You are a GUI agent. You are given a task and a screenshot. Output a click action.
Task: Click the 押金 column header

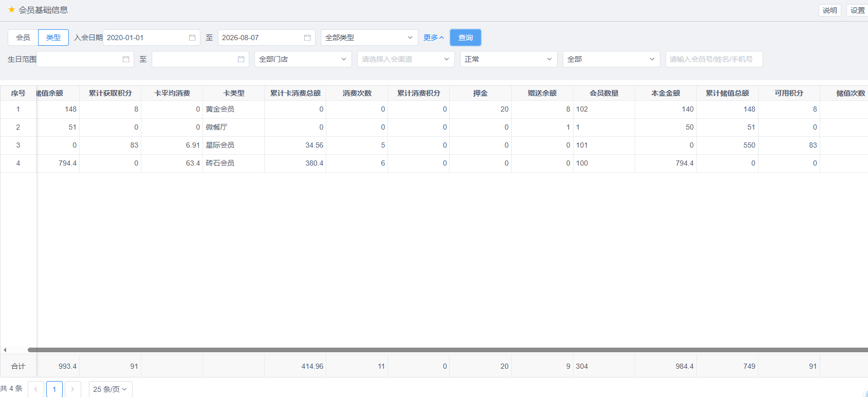[481, 93]
